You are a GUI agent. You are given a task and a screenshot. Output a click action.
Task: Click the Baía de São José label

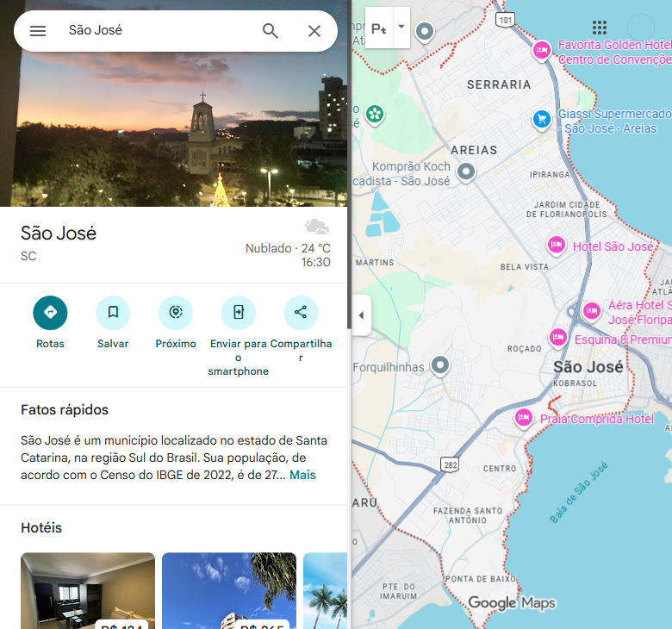point(579,492)
